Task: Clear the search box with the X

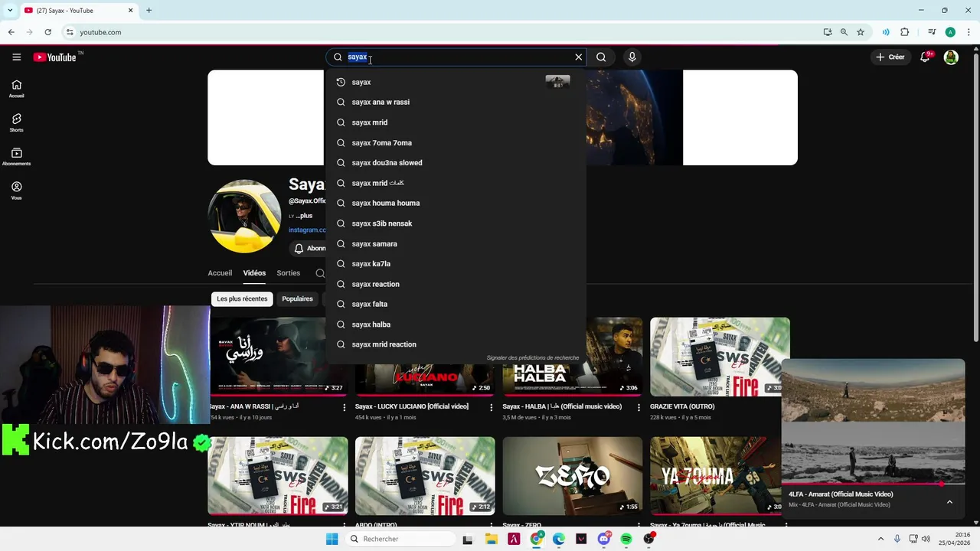Action: point(579,57)
